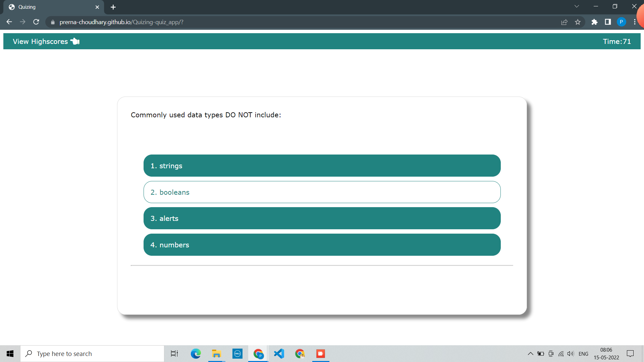Click the address bar URL
The height and width of the screenshot is (362, 644).
(x=121, y=22)
